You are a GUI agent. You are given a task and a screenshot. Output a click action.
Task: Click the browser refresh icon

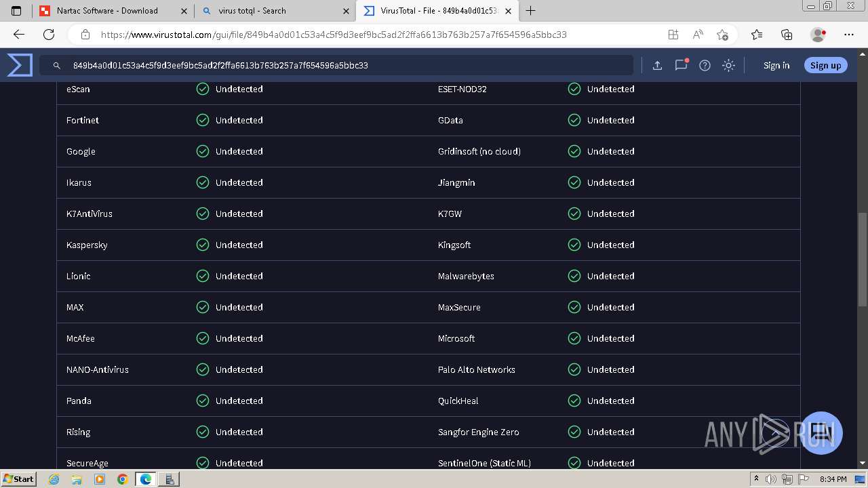tap(49, 35)
